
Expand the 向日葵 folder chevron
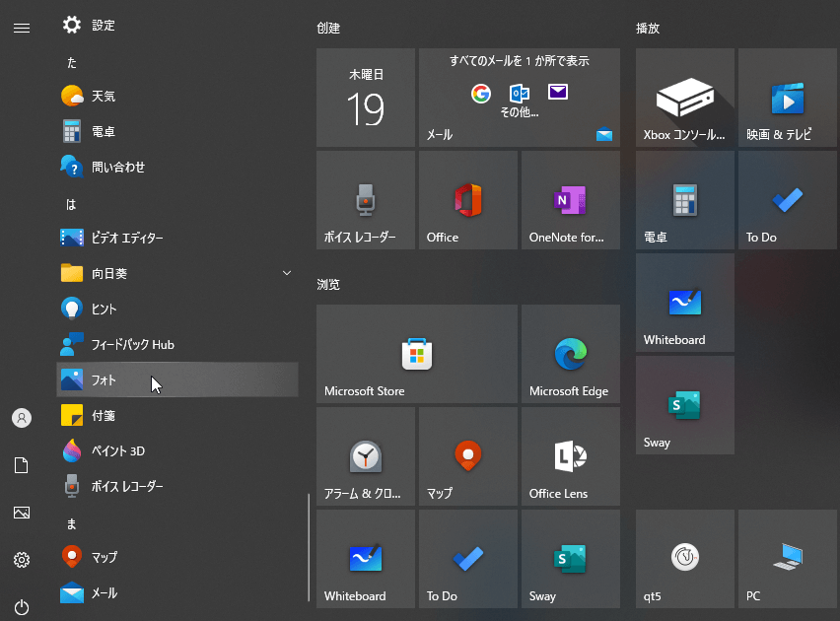pyautogui.click(x=287, y=273)
